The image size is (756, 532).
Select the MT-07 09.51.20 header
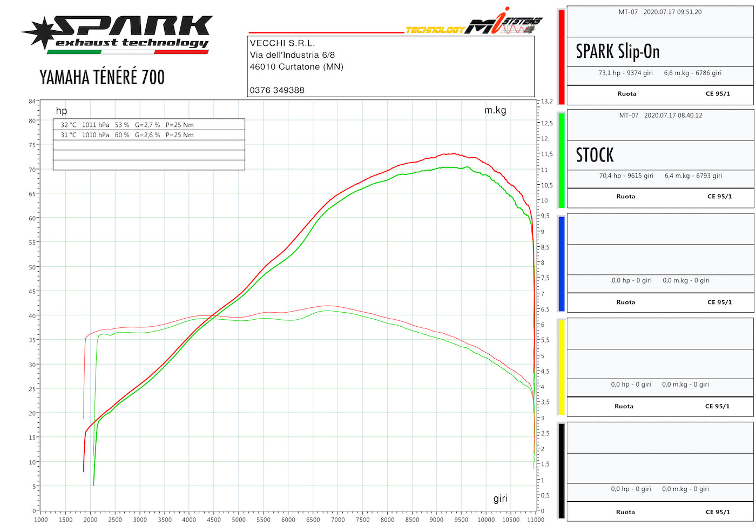pyautogui.click(x=659, y=11)
